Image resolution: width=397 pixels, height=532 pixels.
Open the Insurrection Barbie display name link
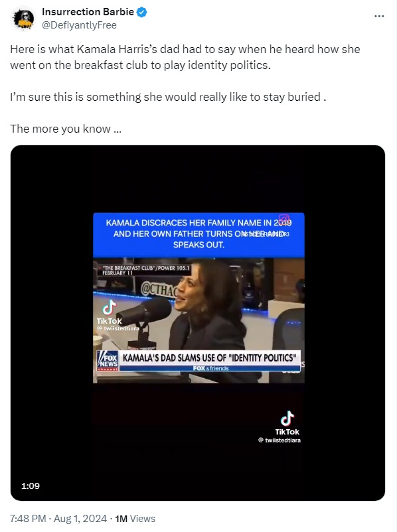[88, 12]
